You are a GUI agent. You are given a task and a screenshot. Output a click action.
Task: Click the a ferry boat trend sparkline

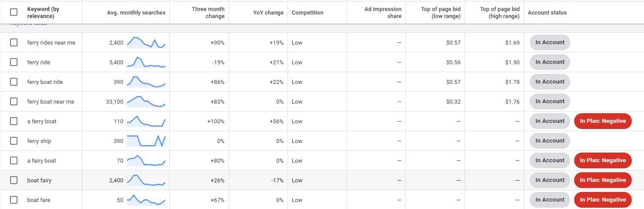click(x=146, y=121)
